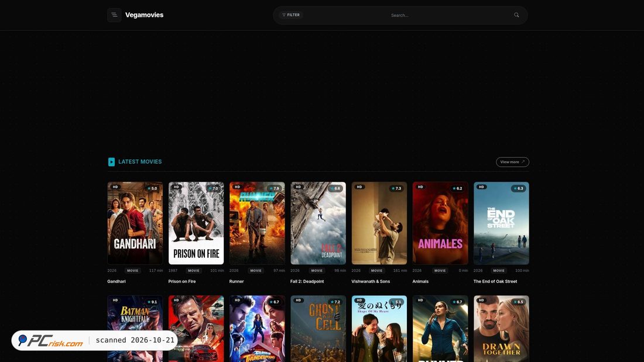Image resolution: width=644 pixels, height=362 pixels.
Task: Click the Vishwanath & Sons title
Action: [371, 281]
